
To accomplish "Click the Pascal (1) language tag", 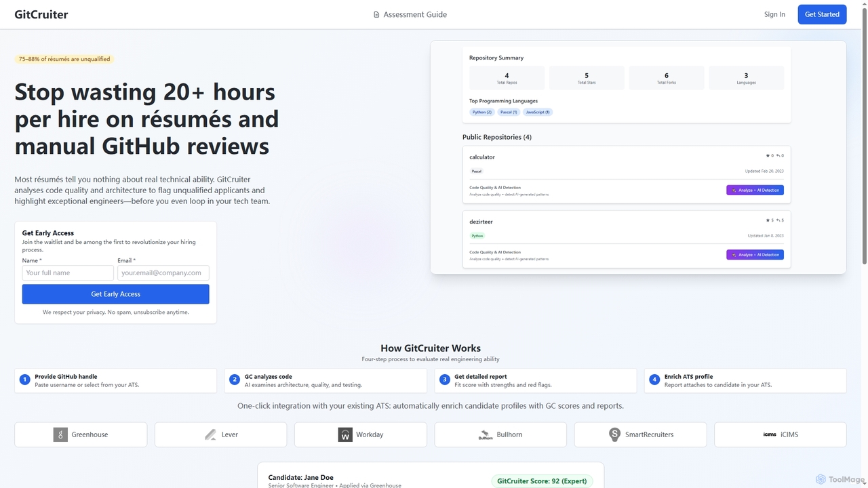I will coord(509,112).
